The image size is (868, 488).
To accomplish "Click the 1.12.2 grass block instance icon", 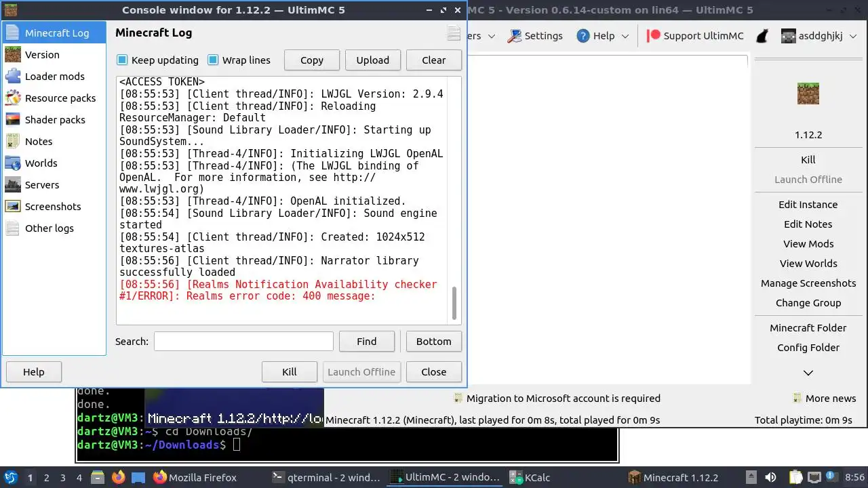I will (x=808, y=94).
